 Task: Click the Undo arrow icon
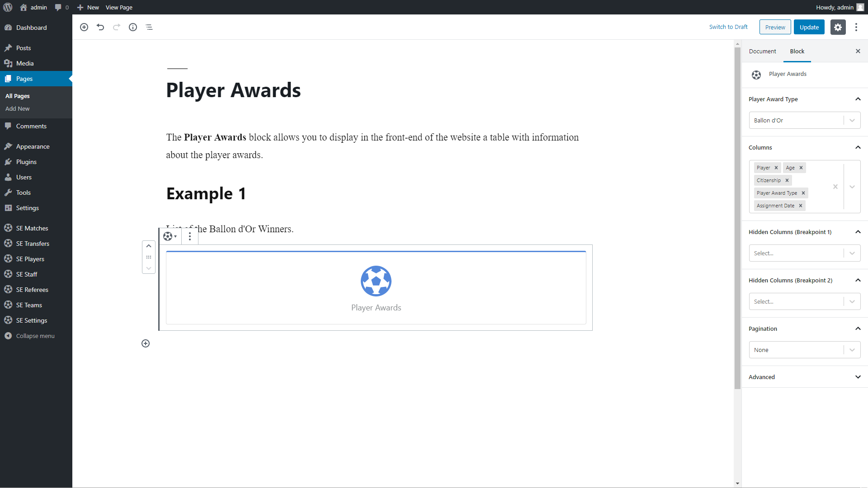point(100,27)
